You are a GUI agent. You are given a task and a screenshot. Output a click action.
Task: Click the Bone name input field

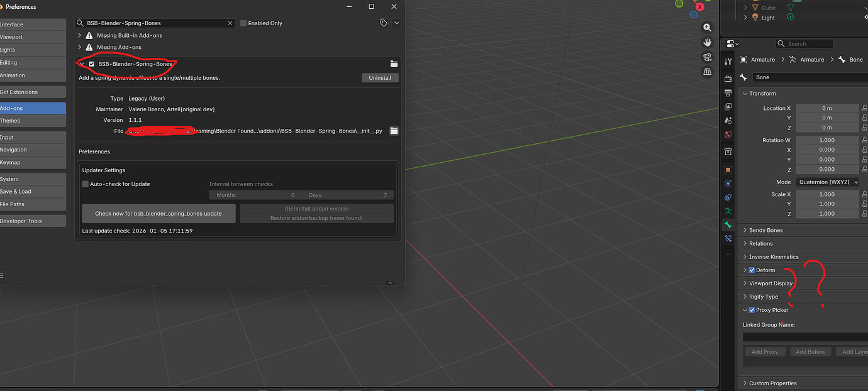(x=810, y=77)
